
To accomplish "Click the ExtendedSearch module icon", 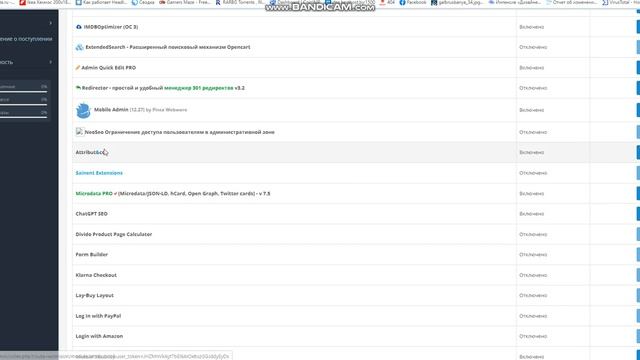I will click(x=79, y=47).
